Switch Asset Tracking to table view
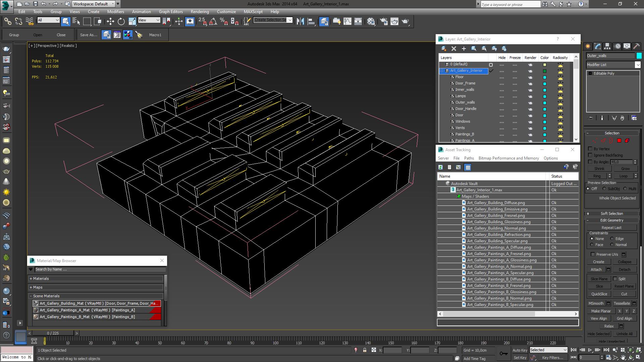The image size is (644, 362). click(x=468, y=167)
